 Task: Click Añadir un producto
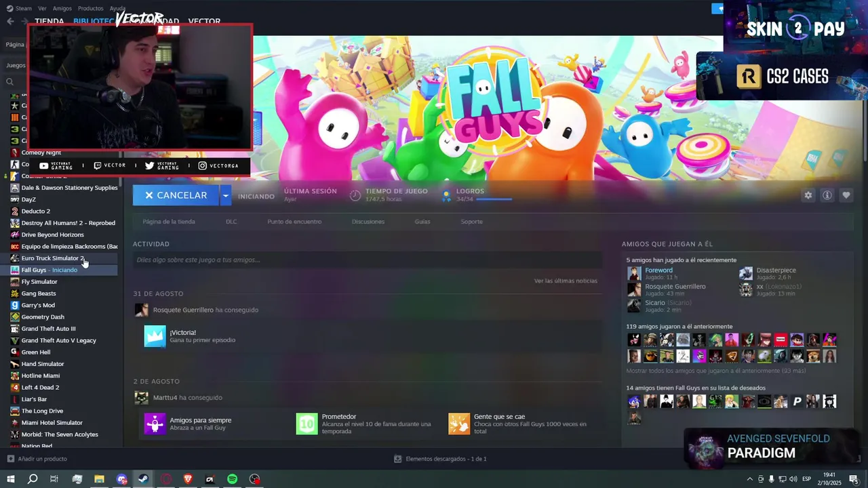point(37,459)
